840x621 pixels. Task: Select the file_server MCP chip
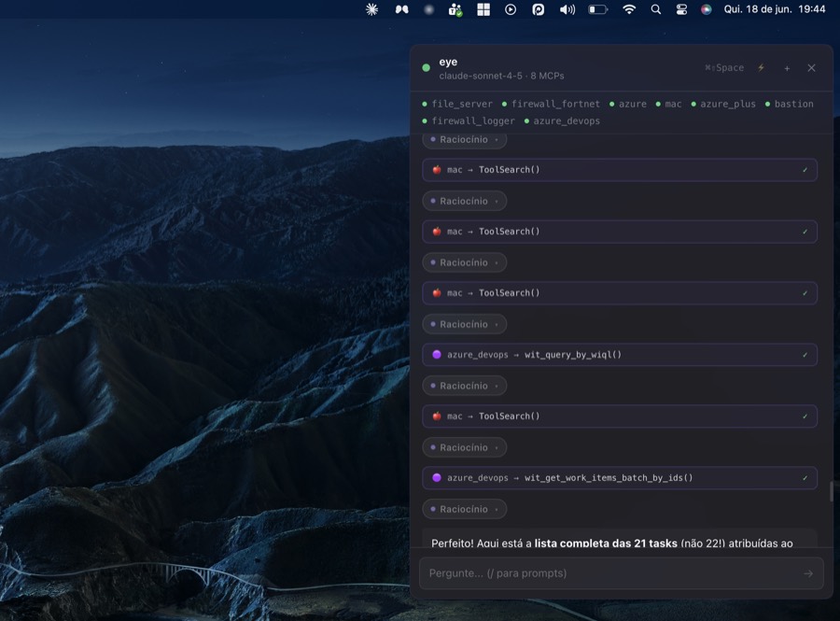click(457, 104)
